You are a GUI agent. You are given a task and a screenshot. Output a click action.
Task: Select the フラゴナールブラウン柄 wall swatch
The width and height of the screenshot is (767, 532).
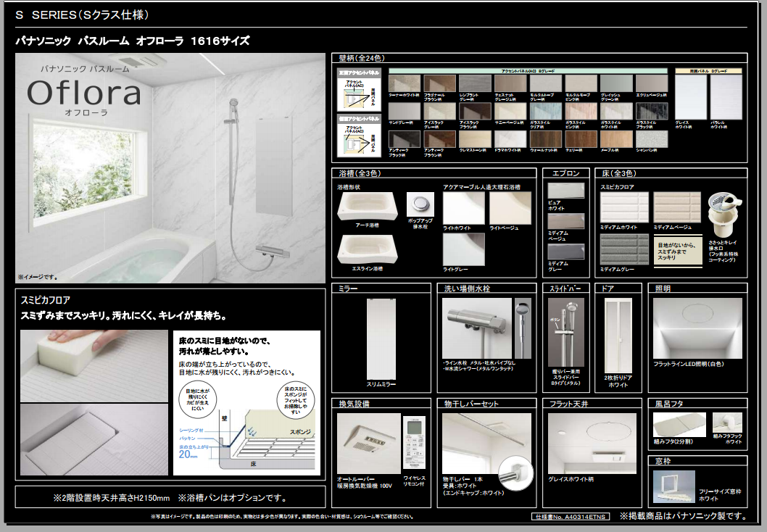[440, 83]
